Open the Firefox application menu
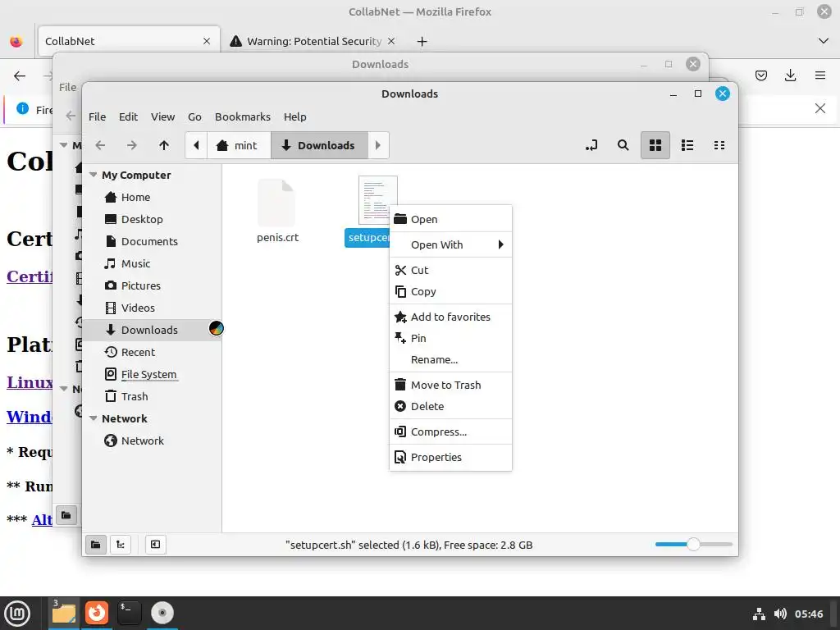The image size is (840, 630). [820, 75]
